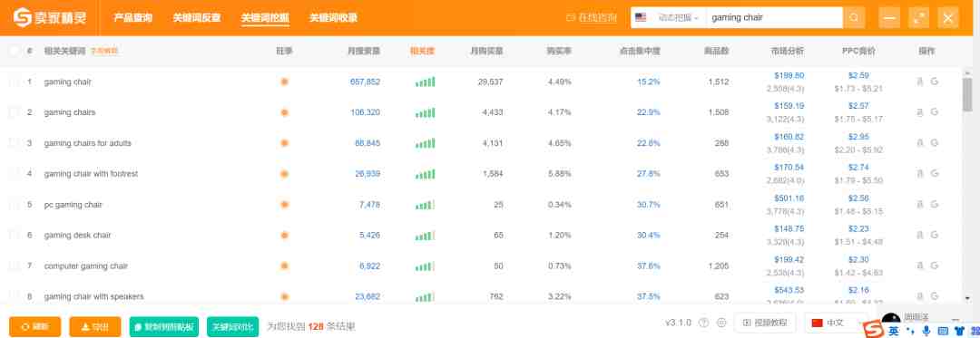Image resolution: width=980 pixels, height=338 pixels.
Task: Click the green keyword comparison button
Action: pyautogui.click(x=232, y=327)
